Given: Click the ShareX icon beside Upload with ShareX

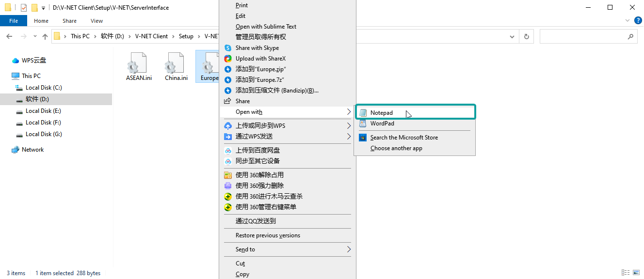Looking at the screenshot, I should click(227, 59).
